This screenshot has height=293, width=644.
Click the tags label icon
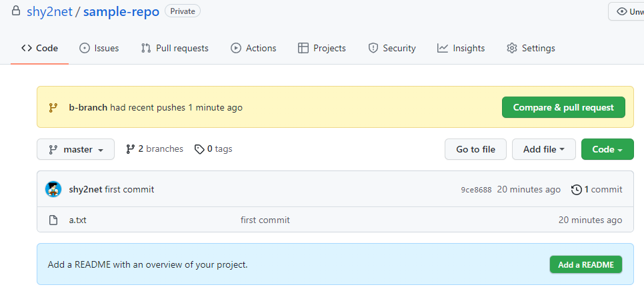(x=199, y=149)
